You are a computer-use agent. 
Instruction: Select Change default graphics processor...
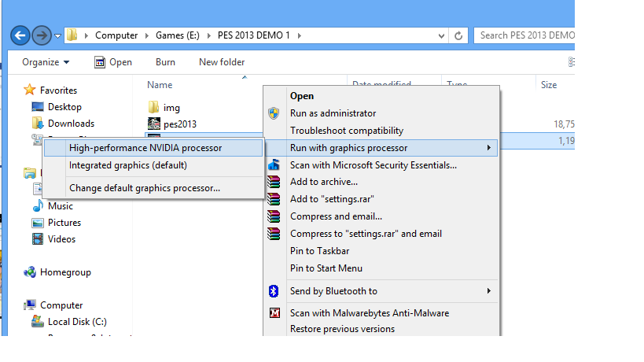pyautogui.click(x=153, y=188)
